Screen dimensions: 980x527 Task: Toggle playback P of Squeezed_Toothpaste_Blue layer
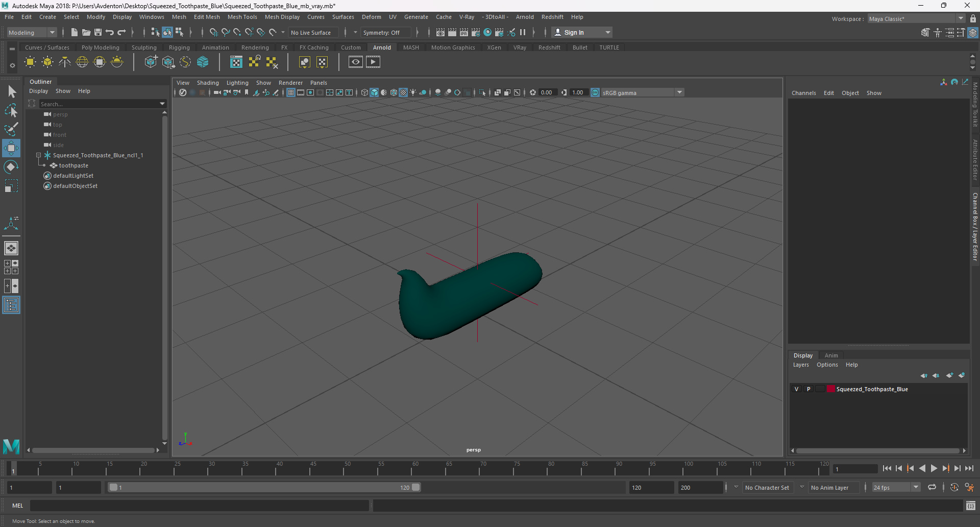(808, 389)
